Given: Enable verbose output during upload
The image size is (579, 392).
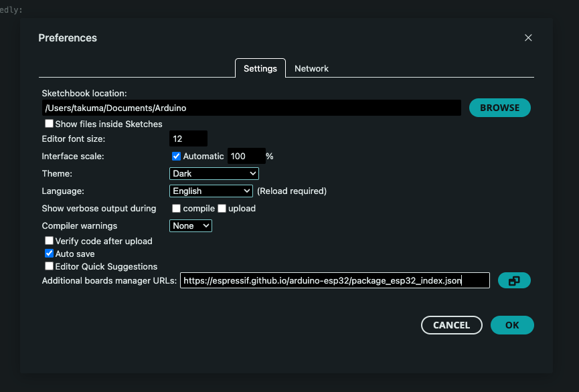Looking at the screenshot, I should tap(222, 209).
